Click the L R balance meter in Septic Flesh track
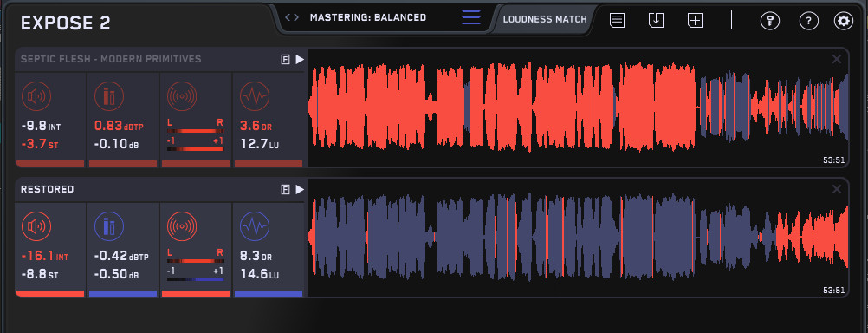This screenshot has width=868, height=333. (196, 127)
